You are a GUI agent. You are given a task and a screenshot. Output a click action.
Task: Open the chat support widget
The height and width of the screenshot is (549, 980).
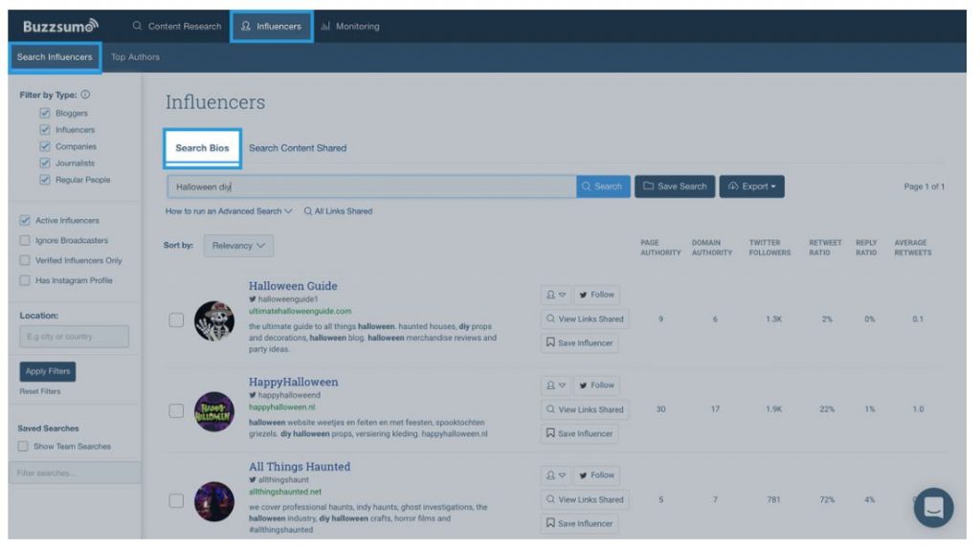pos(933,507)
